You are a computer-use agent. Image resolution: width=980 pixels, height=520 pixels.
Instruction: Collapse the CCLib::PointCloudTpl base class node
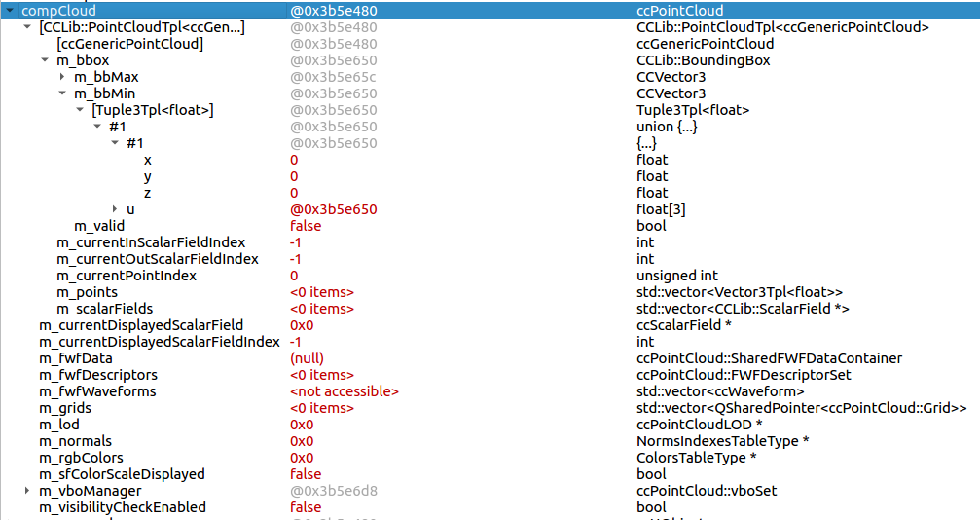coord(27,27)
